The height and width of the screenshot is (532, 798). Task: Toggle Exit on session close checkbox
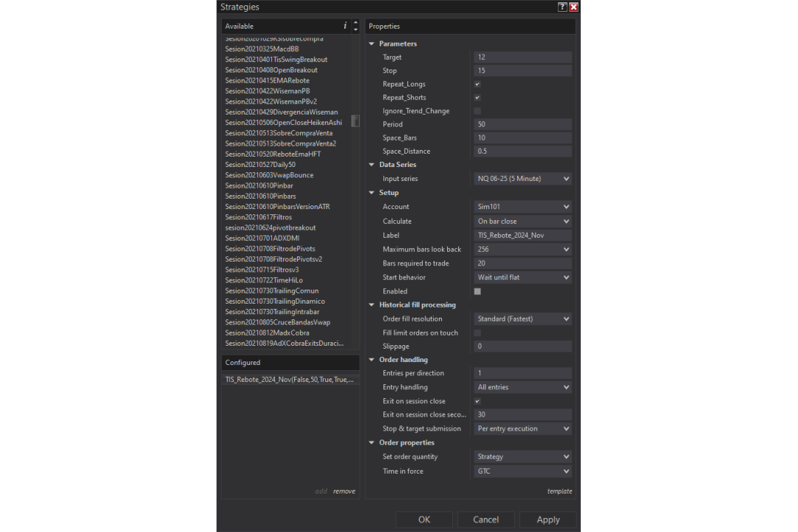477,401
